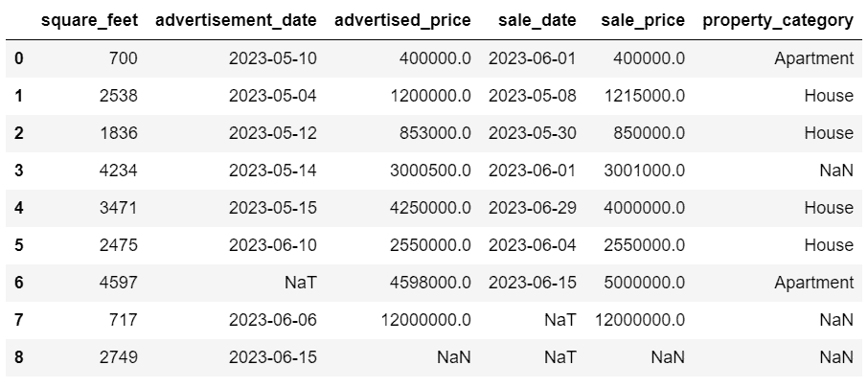Image resolution: width=868 pixels, height=388 pixels.
Task: Click sale price 5000000.0
Action: [640, 283]
